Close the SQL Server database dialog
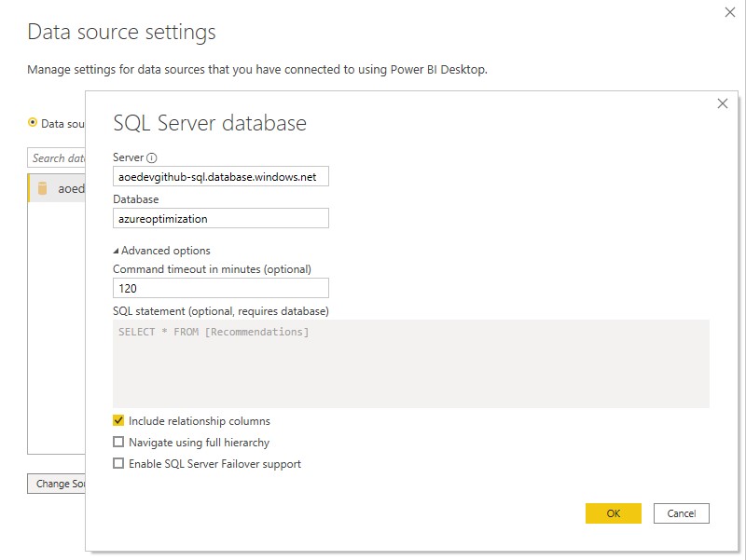The image size is (746, 560). (x=722, y=103)
